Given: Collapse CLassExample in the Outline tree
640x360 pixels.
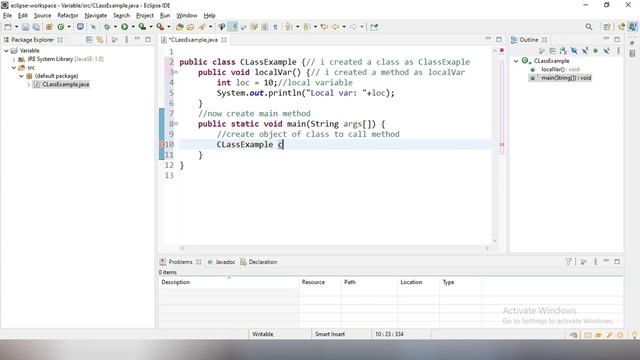Looking at the screenshot, I should click(516, 61).
